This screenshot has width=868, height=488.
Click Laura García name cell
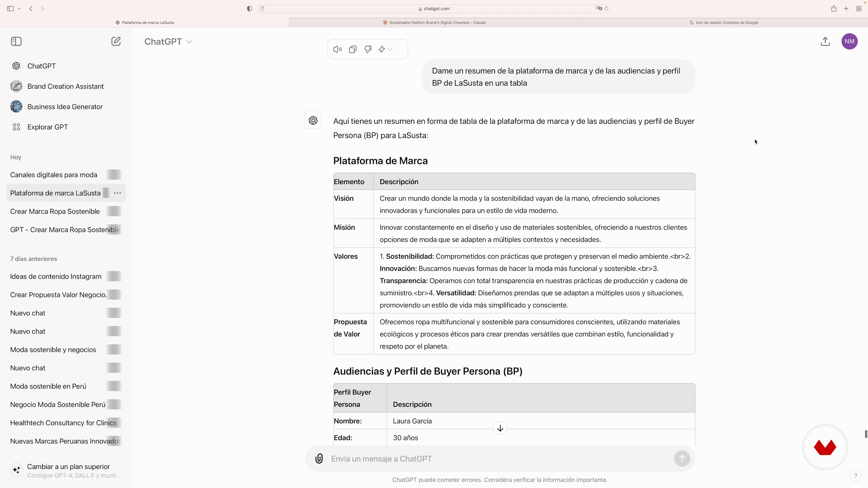(x=412, y=421)
